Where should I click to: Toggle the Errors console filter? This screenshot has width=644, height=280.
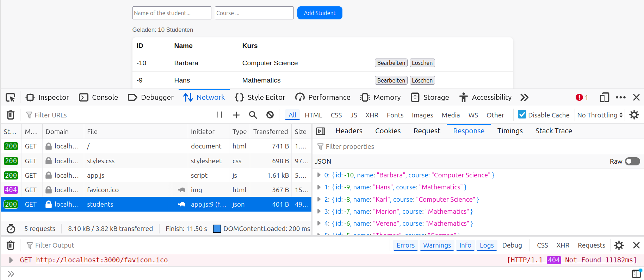[405, 245]
